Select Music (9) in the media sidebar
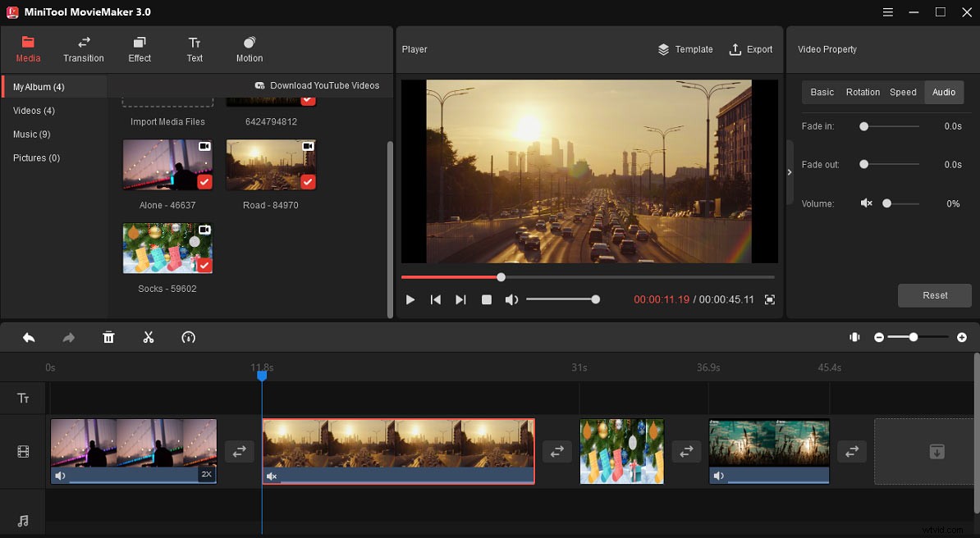 32,134
